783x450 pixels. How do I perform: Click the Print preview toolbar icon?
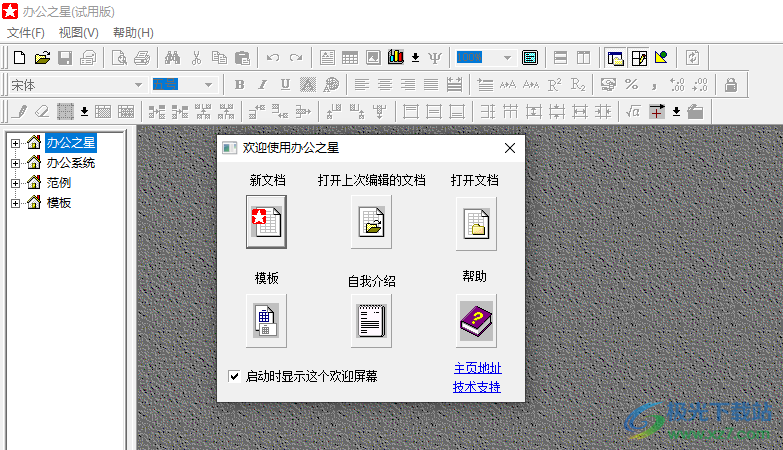[119, 58]
